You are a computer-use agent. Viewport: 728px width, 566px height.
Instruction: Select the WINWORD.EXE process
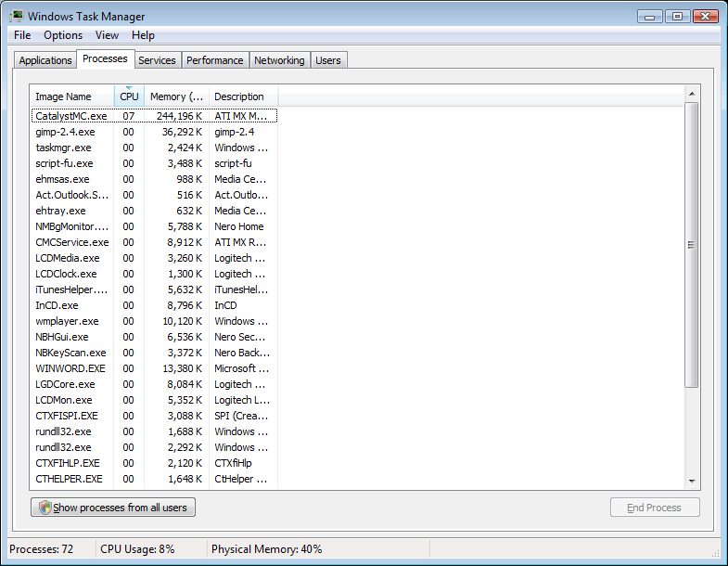(154, 369)
